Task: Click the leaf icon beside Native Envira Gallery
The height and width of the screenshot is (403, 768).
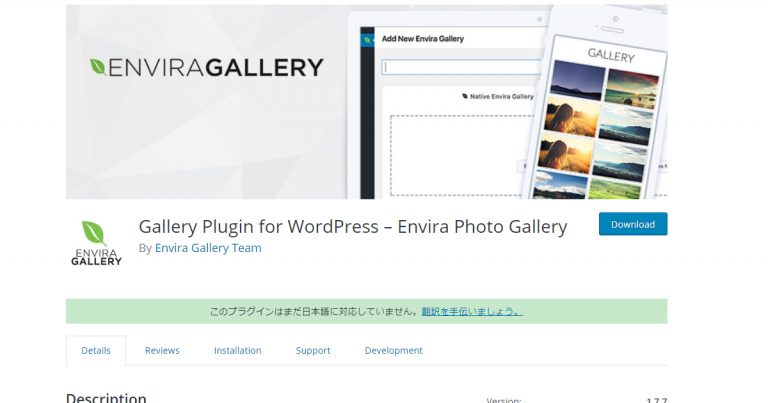Action: (x=465, y=97)
